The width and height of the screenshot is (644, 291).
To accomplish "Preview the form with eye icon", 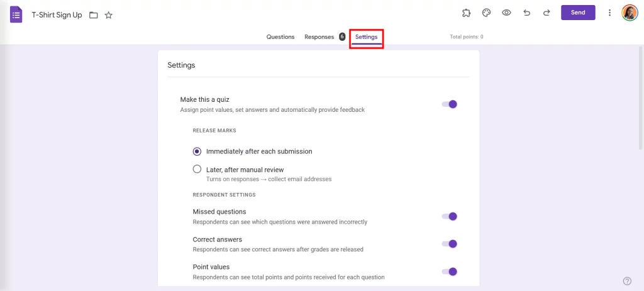I will click(x=506, y=13).
